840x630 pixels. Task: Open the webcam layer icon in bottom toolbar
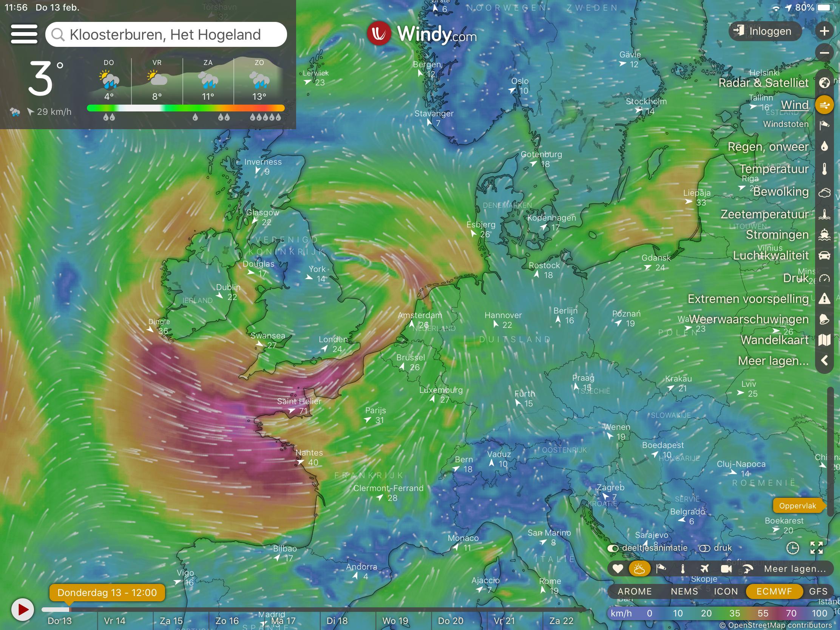coord(726,569)
